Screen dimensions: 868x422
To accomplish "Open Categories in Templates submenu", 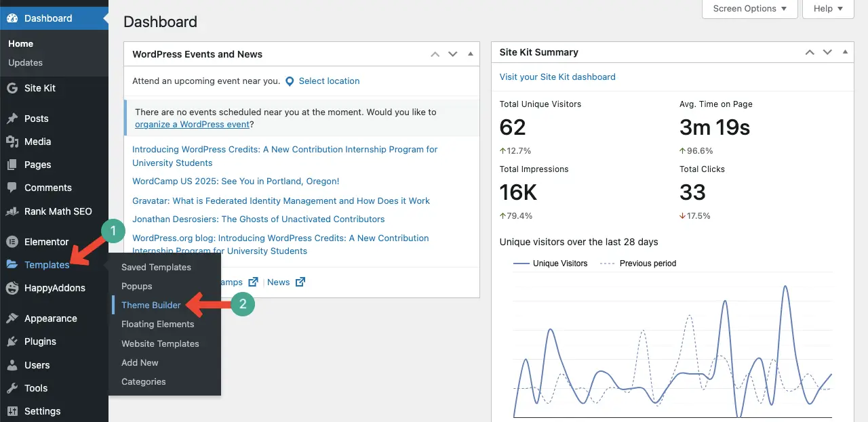I will pos(143,381).
